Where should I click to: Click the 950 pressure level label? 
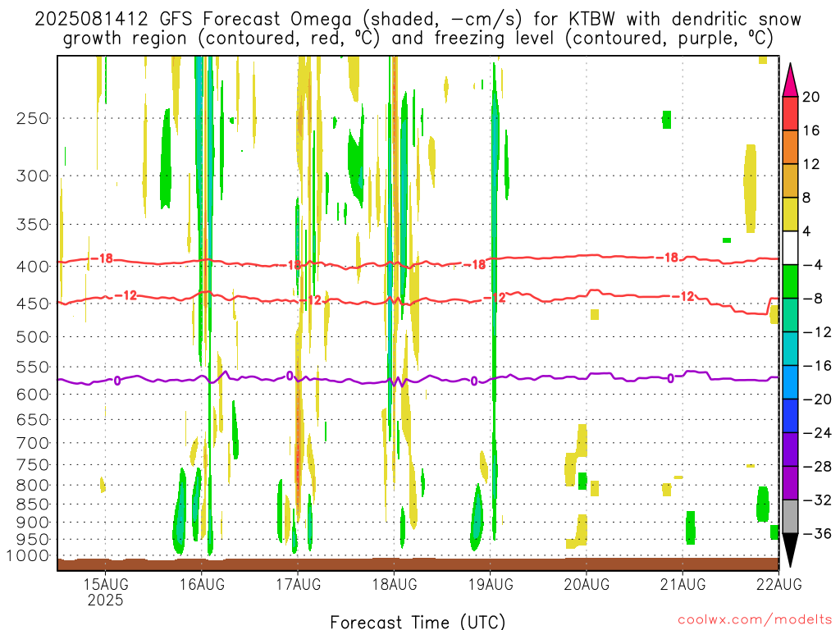pos(33,540)
